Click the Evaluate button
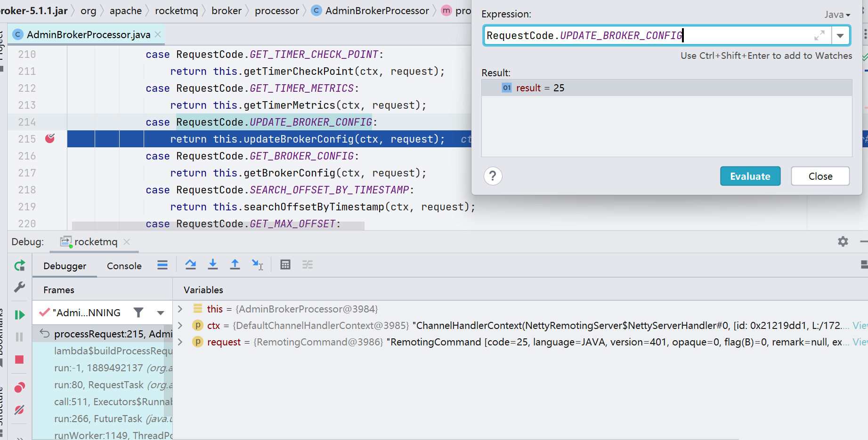The width and height of the screenshot is (868, 440). pos(750,176)
